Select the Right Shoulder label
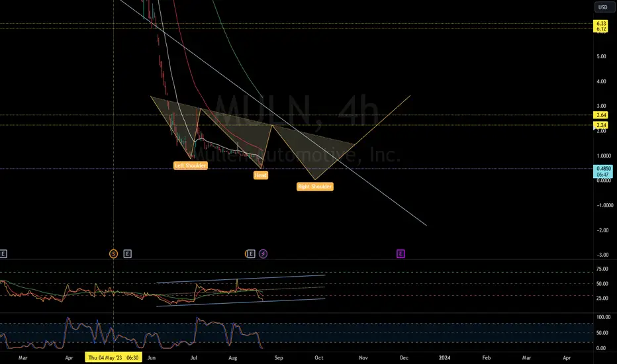The width and height of the screenshot is (617, 364). pos(315,187)
